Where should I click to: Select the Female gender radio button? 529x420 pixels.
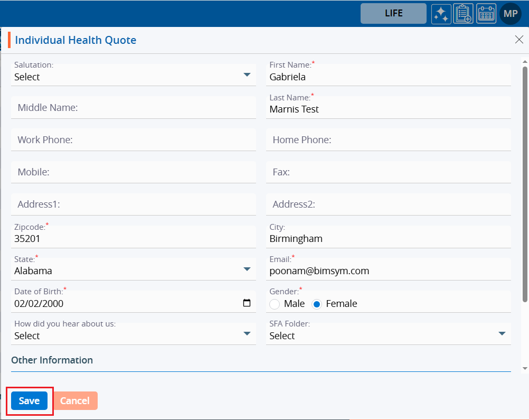(317, 304)
